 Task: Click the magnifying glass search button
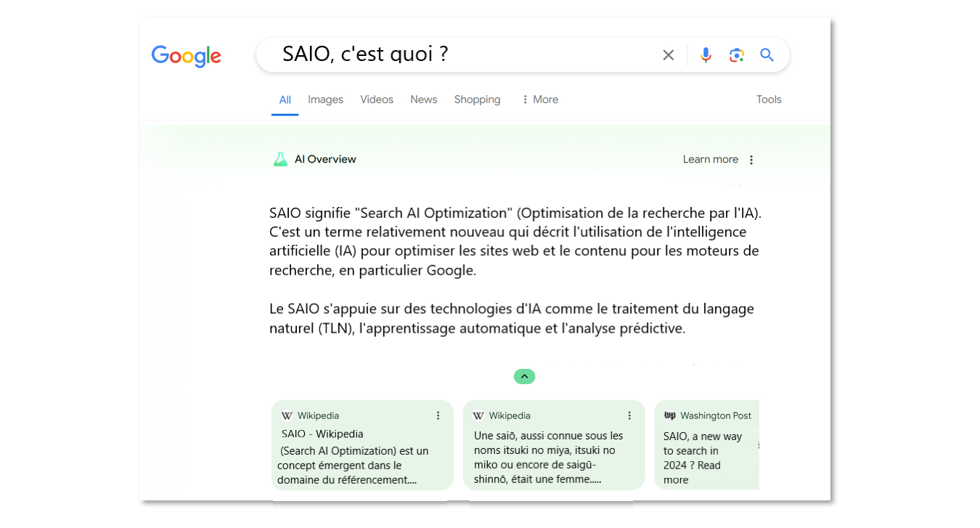click(x=767, y=55)
